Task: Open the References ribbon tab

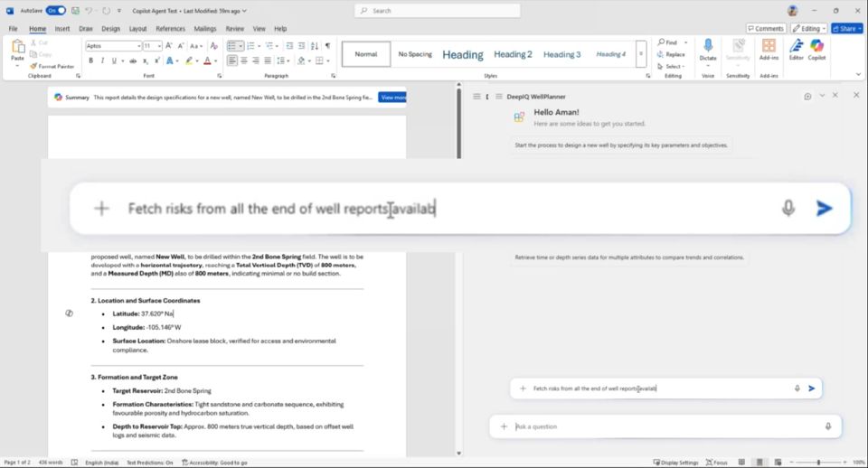Action: pyautogui.click(x=170, y=29)
